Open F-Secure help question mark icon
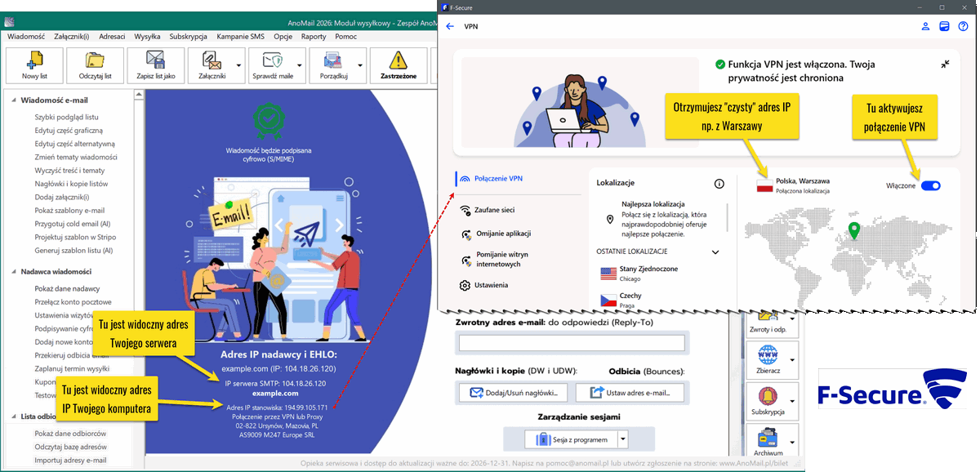 [x=963, y=26]
